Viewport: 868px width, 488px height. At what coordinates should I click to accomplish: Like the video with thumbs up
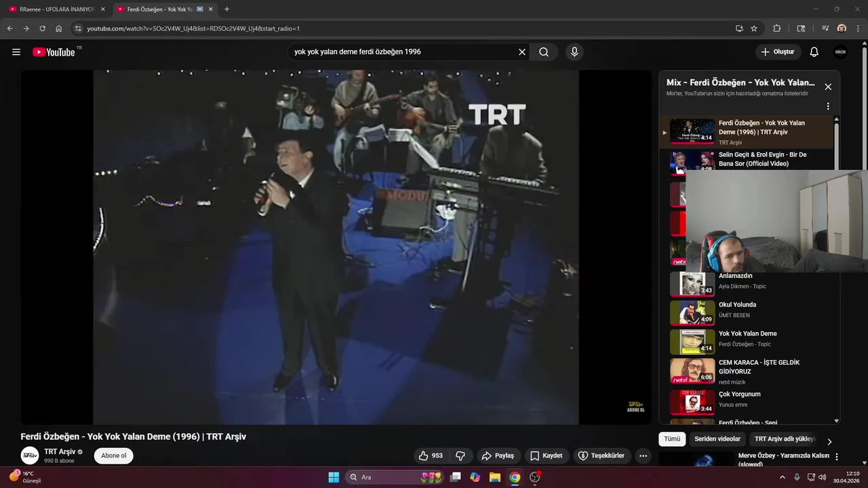tap(431, 455)
